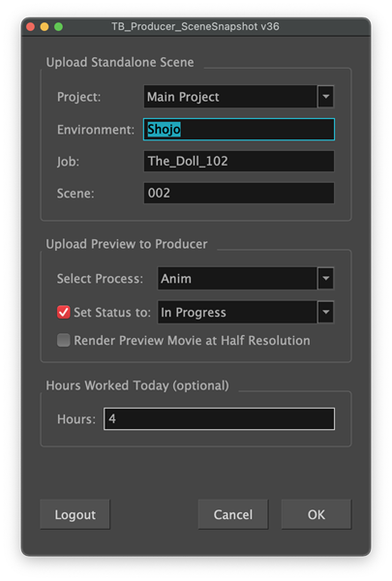Image resolution: width=392 pixels, height=581 pixels.
Task: Click the Render Preview Movie at Half Resolution label
Action: pos(192,341)
